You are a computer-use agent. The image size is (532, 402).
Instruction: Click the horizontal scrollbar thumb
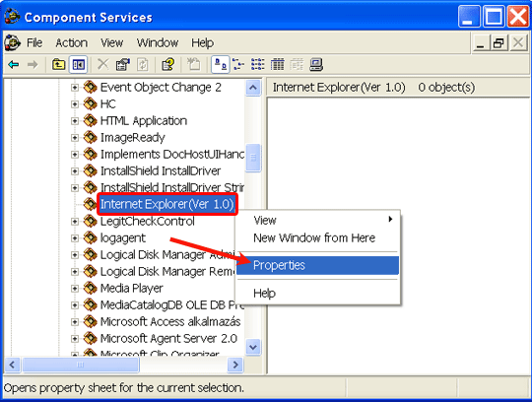click(81, 365)
